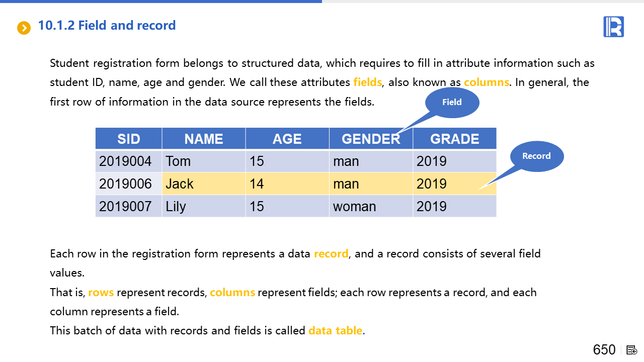
Task: Click the blue slide progress bar
Action: pos(161,2)
